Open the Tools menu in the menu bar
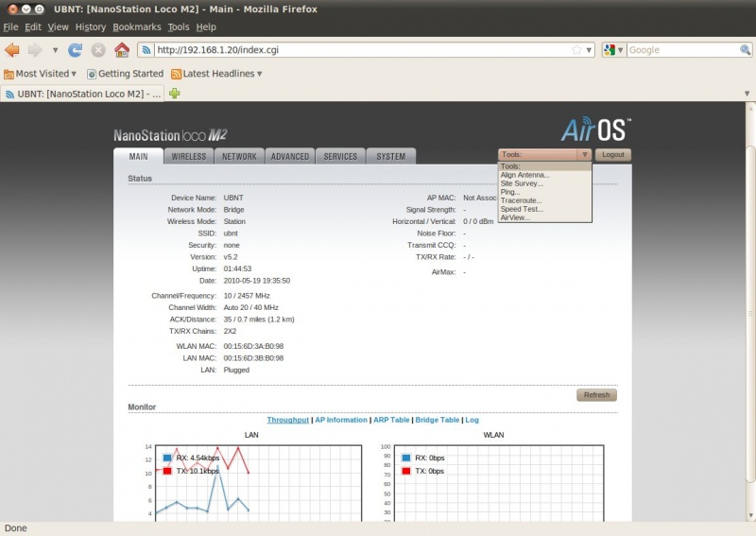Image resolution: width=756 pixels, height=536 pixels. (x=179, y=27)
